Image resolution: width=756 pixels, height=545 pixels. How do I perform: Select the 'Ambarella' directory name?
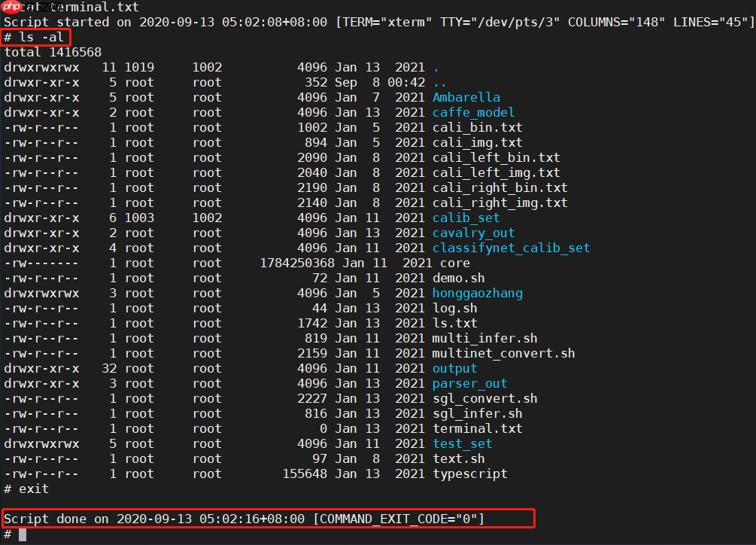466,97
